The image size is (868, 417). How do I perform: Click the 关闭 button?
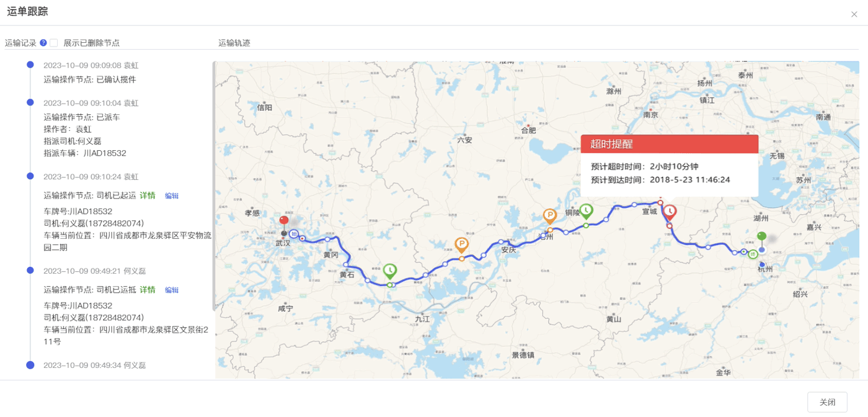point(827,402)
